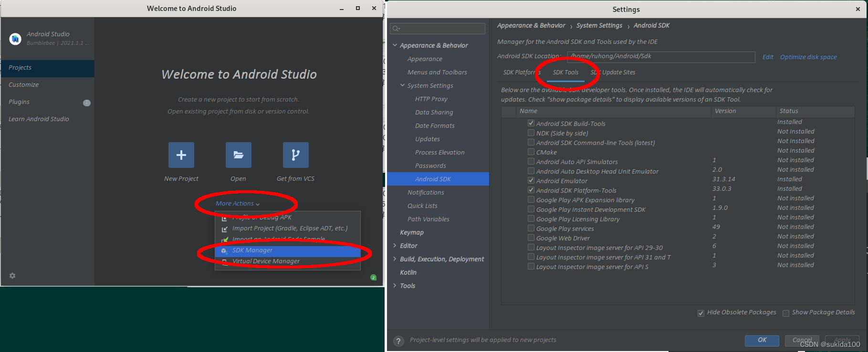
Task: Toggle Android SDK Platform-Tools checkbox
Action: (531, 190)
